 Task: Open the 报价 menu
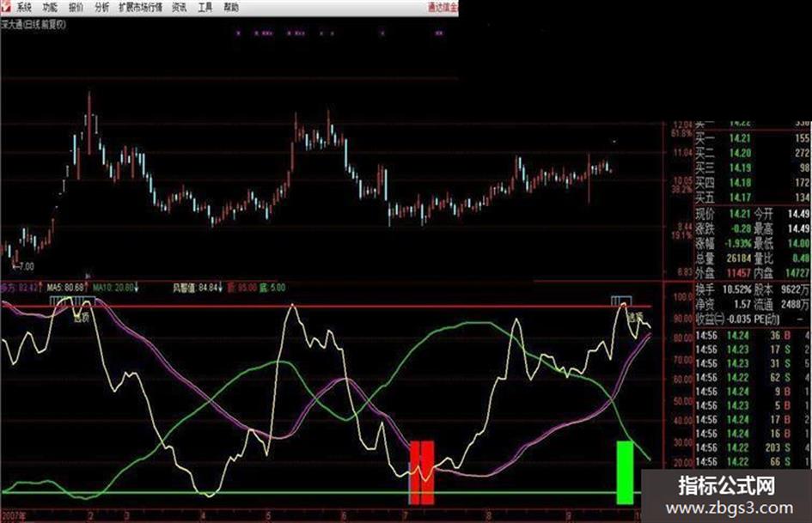(x=76, y=7)
